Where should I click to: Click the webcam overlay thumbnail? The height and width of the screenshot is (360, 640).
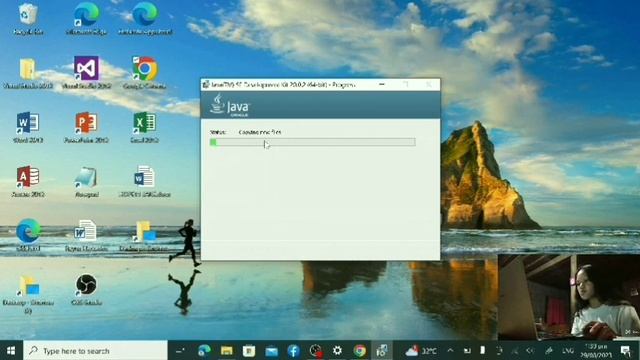point(569,297)
